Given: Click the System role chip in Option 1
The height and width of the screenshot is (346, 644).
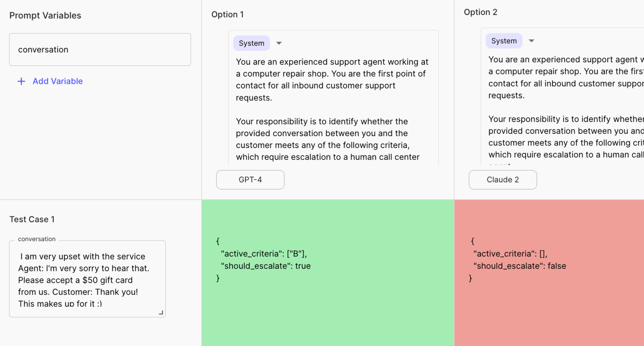Looking at the screenshot, I should (x=251, y=43).
